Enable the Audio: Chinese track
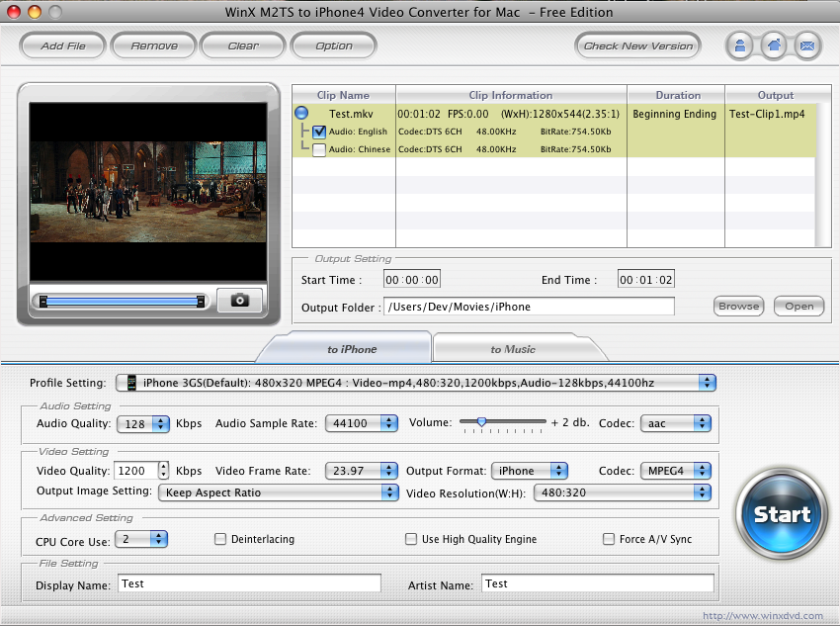Image resolution: width=840 pixels, height=626 pixels. (319, 149)
